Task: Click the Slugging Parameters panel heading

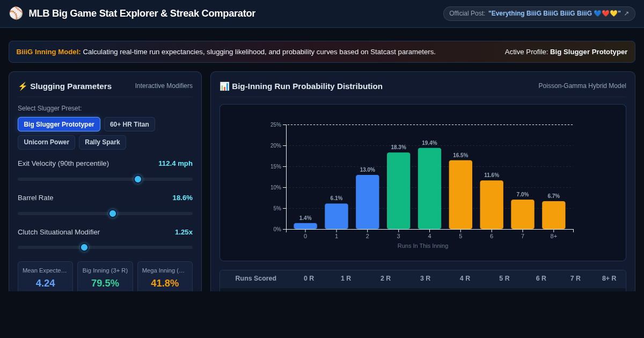Action: click(65, 86)
